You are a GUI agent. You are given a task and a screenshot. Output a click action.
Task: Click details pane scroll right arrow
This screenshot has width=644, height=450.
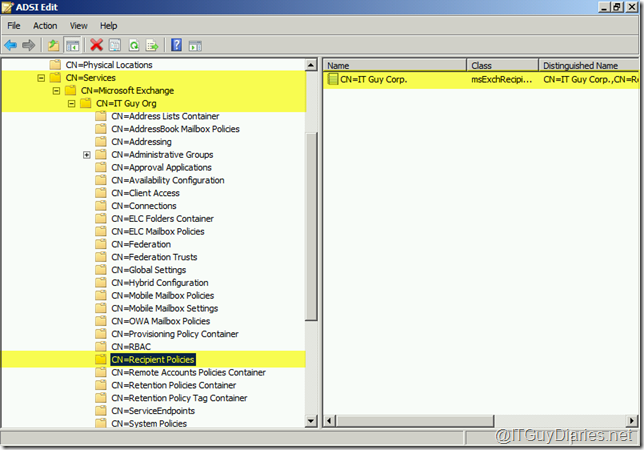632,421
